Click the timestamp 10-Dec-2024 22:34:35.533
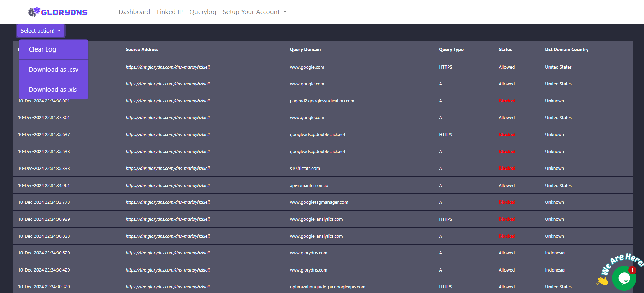644x293 pixels. 44,151
